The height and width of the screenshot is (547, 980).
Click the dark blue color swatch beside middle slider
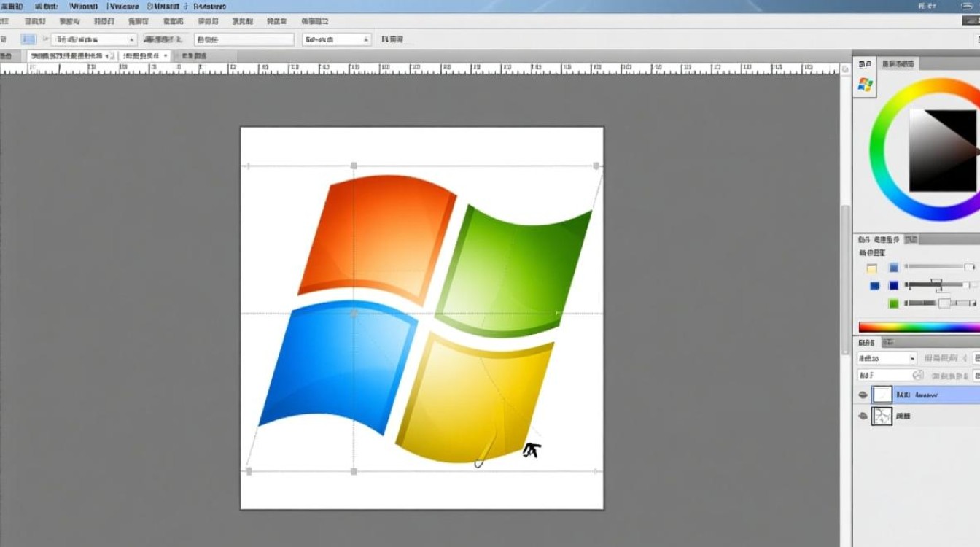pos(894,286)
